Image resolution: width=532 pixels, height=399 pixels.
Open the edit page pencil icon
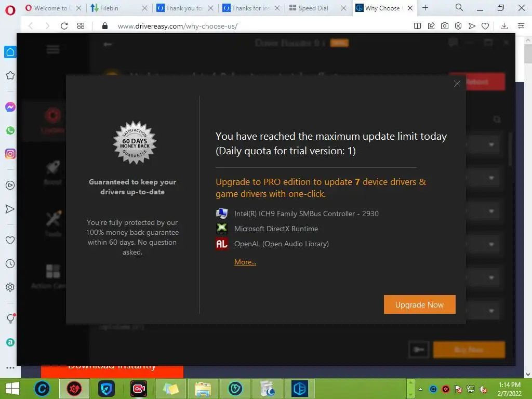431,26
